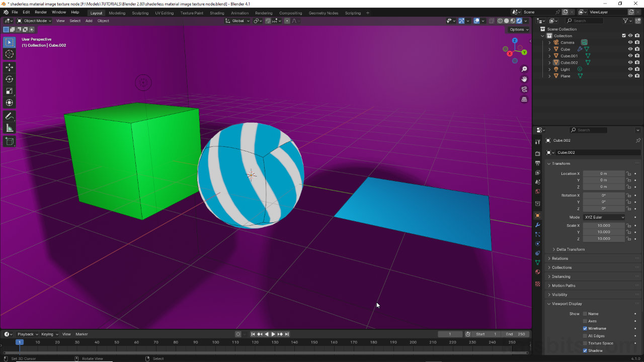Enable the Name display checkbox
The width and height of the screenshot is (644, 362).
tap(585, 314)
